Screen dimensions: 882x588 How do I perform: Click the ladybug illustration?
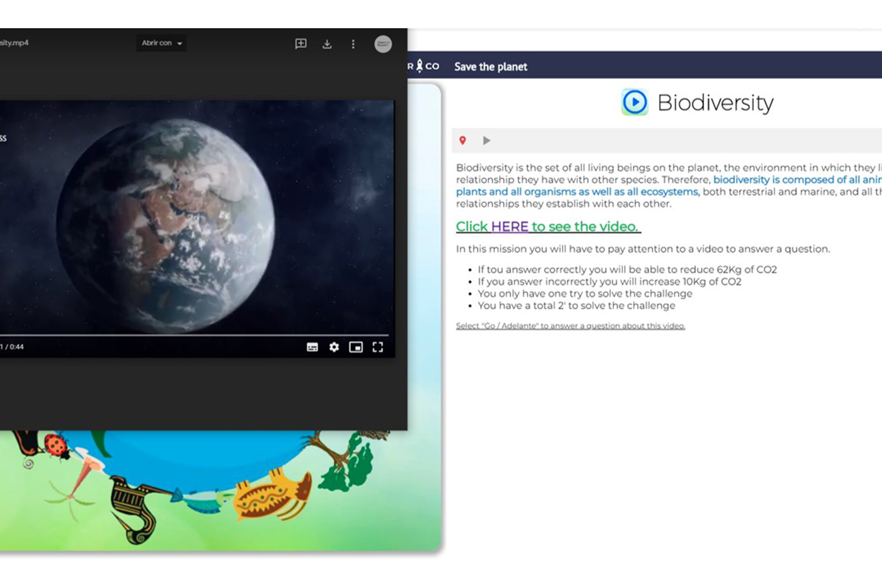(56, 445)
